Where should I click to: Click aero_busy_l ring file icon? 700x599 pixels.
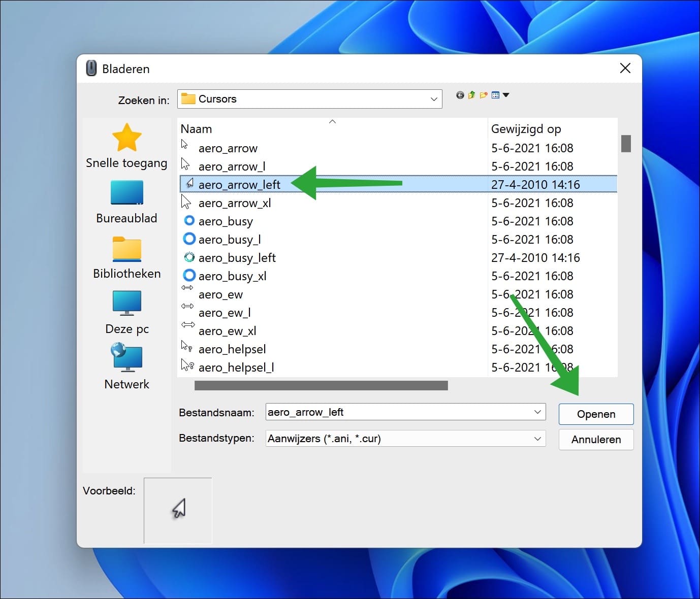click(x=189, y=239)
